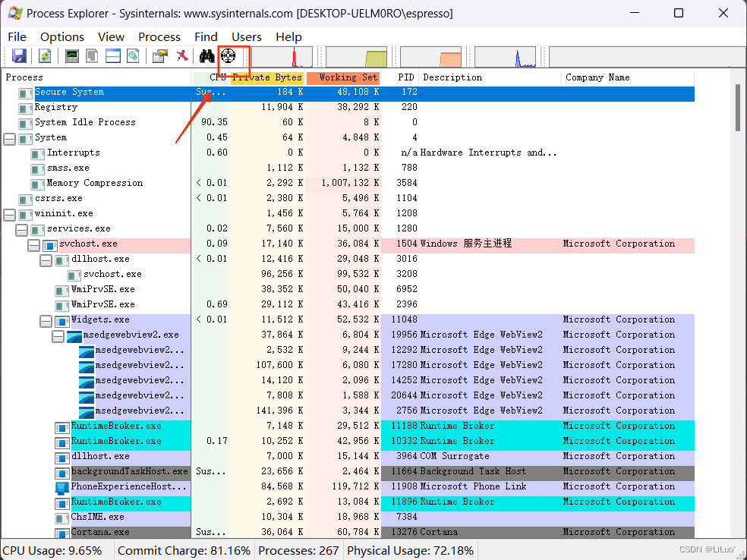Click the commit history mini graph in yellow

[356, 57]
